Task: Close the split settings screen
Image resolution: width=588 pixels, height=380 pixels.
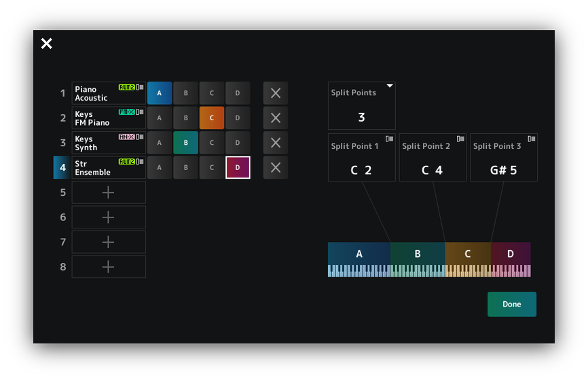Action: 46,44
